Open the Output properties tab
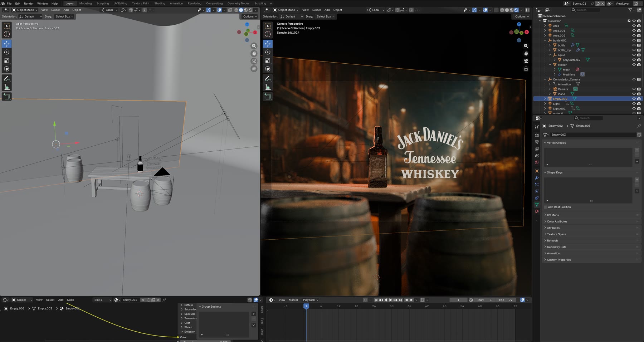This screenshot has width=644, height=342. point(537,142)
